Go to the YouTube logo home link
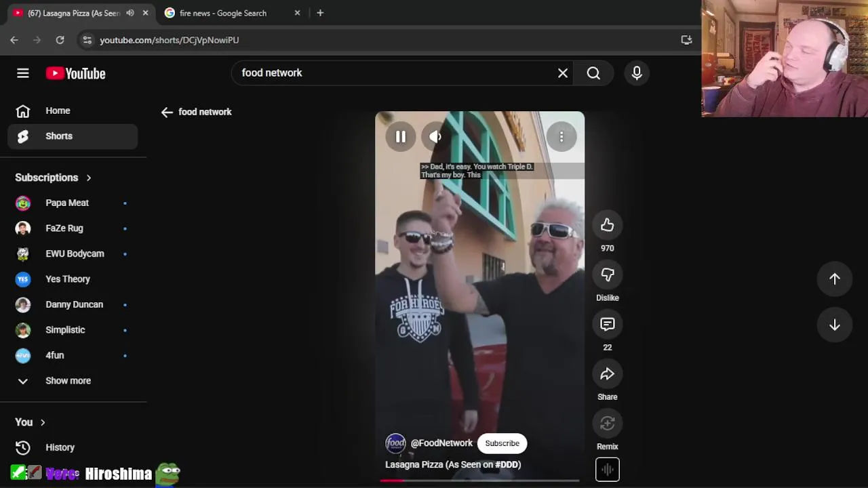Screen dimensions: 868x488 [x=76, y=73]
